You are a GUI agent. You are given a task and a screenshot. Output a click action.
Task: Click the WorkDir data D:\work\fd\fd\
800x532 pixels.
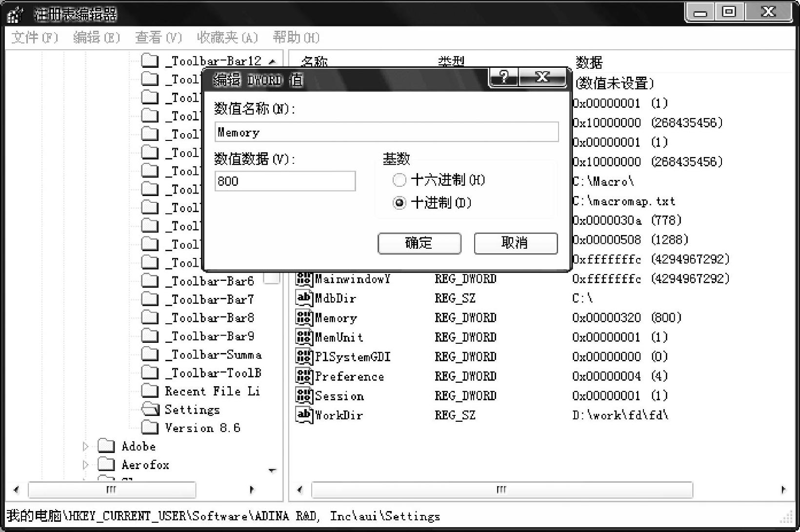click(620, 415)
